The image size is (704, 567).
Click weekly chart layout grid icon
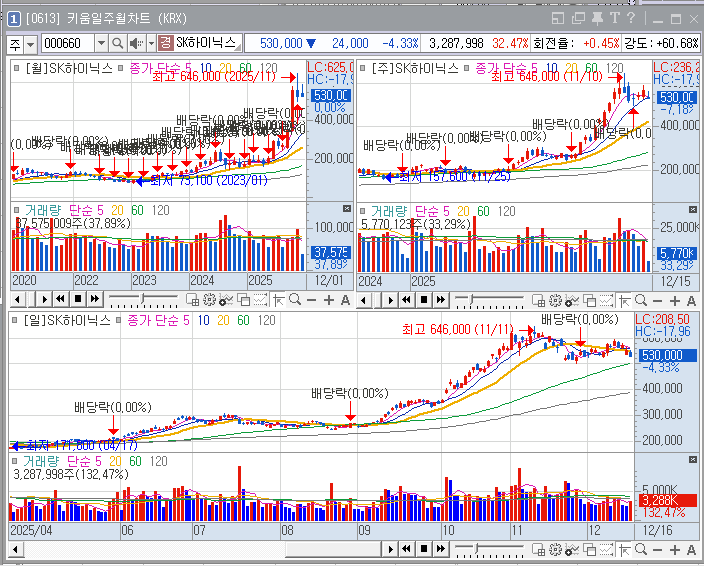(x=539, y=300)
